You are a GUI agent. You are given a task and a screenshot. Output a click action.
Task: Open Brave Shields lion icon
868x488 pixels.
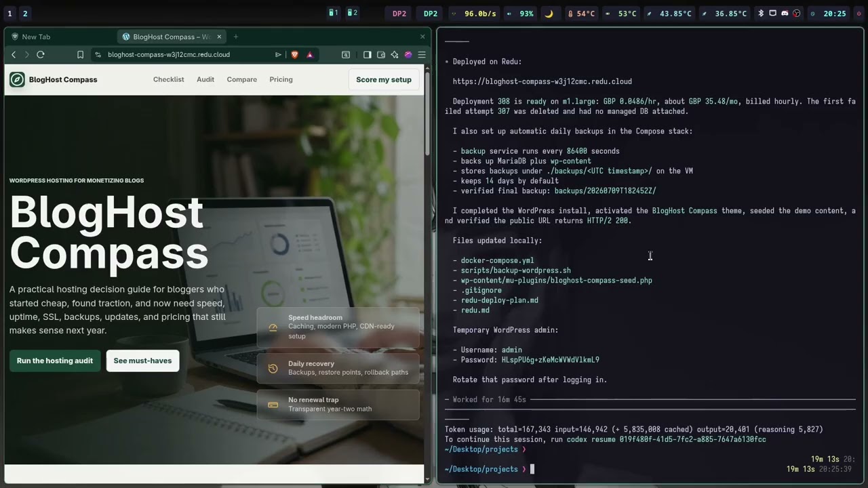click(294, 55)
